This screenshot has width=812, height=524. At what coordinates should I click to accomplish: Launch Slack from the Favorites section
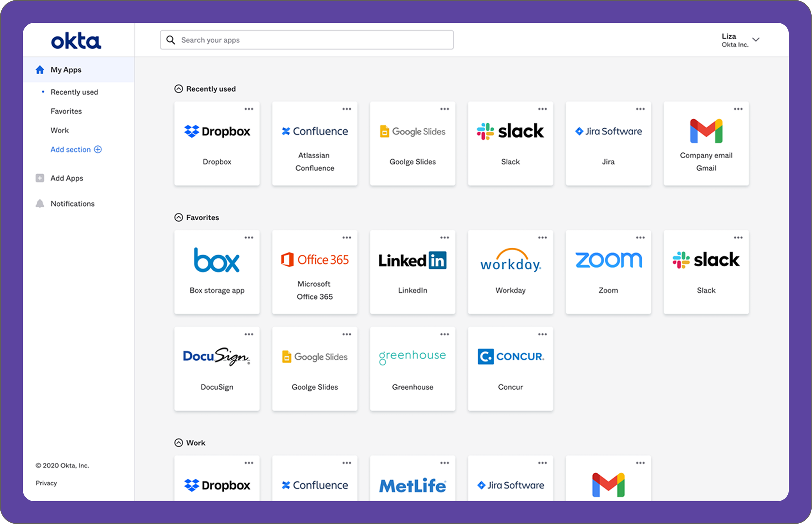[706, 272]
